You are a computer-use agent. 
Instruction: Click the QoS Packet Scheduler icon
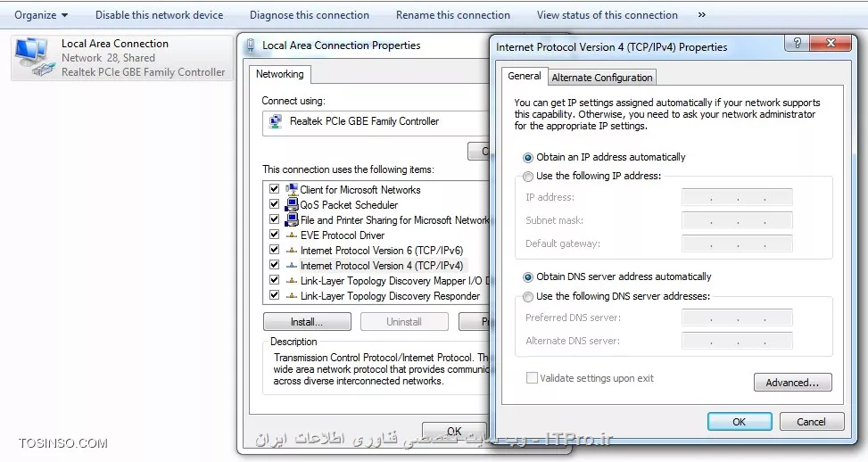point(293,205)
